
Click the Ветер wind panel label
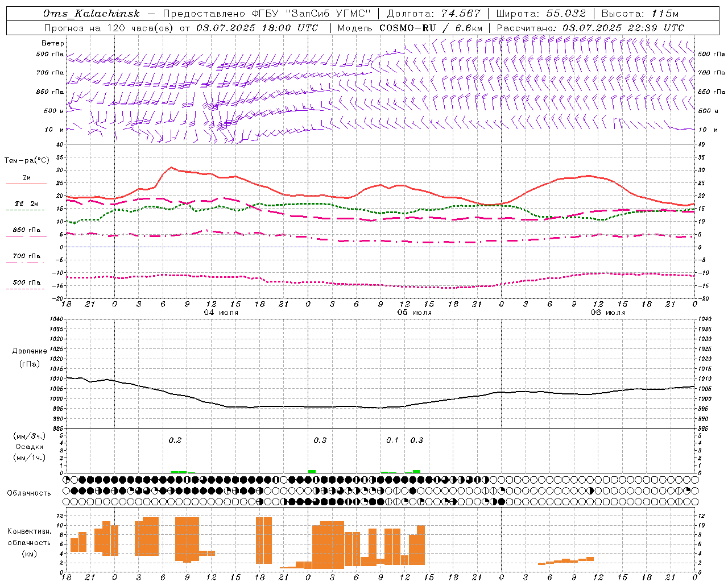53,43
